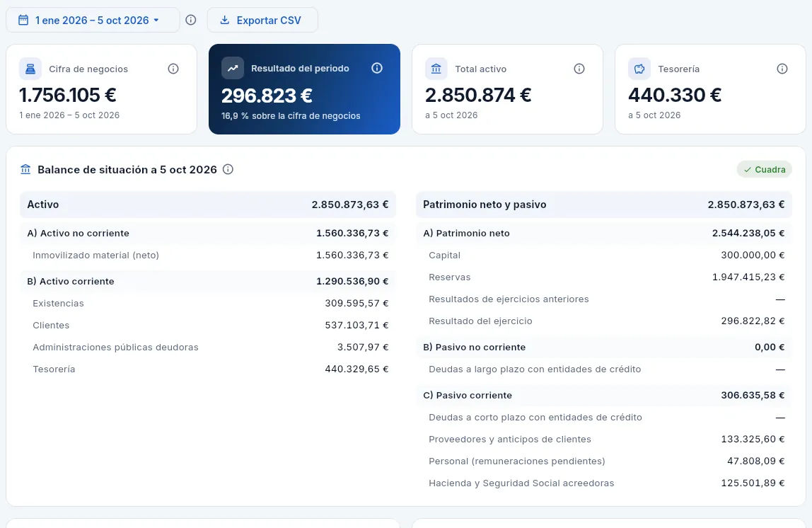Click Hacienda y Seguridad Social acreedoras row

point(604,483)
